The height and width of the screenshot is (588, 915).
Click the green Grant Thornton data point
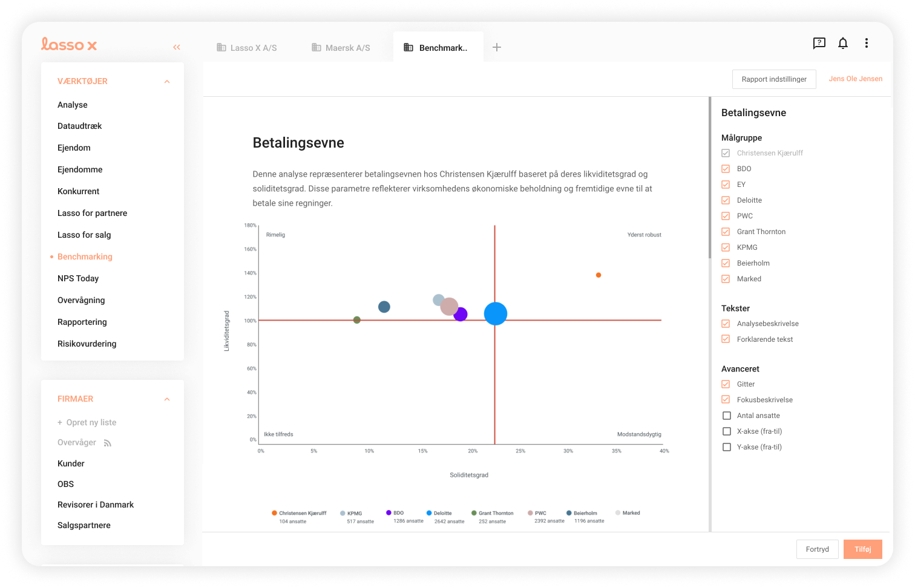tap(357, 320)
